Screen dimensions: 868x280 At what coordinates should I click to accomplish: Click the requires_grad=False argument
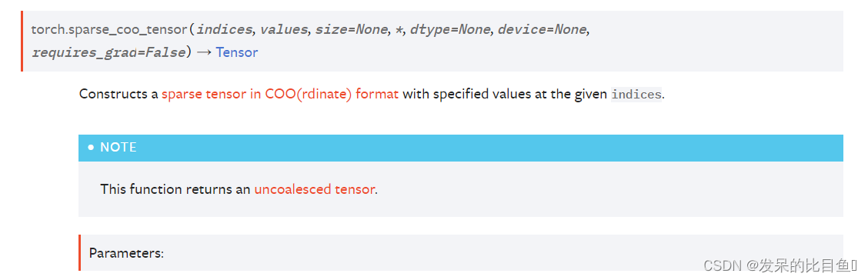point(108,53)
